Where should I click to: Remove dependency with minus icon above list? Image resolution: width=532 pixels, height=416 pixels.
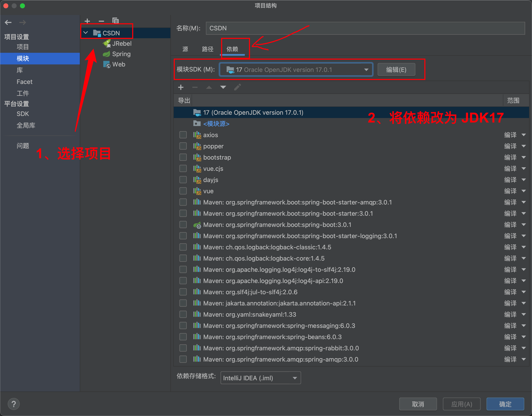pyautogui.click(x=195, y=87)
